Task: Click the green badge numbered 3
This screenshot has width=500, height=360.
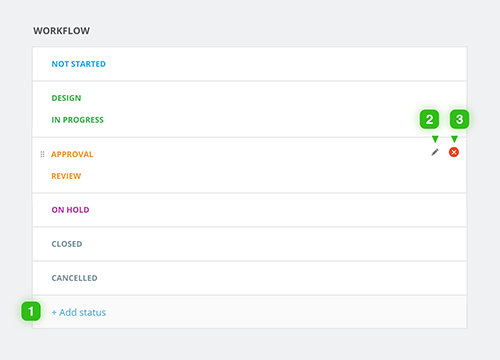Action: click(x=459, y=119)
